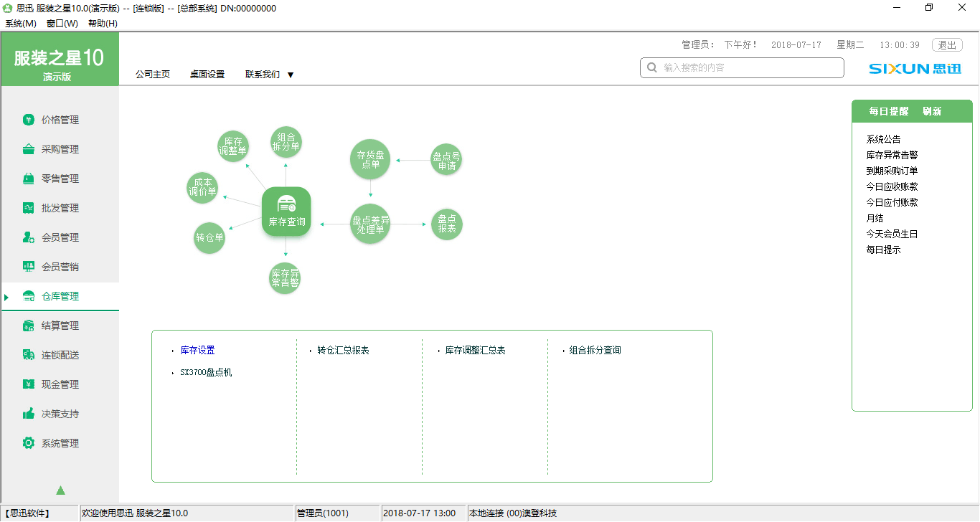Open 系统公告 in daily reminders
The height and width of the screenshot is (522, 980).
(x=883, y=139)
